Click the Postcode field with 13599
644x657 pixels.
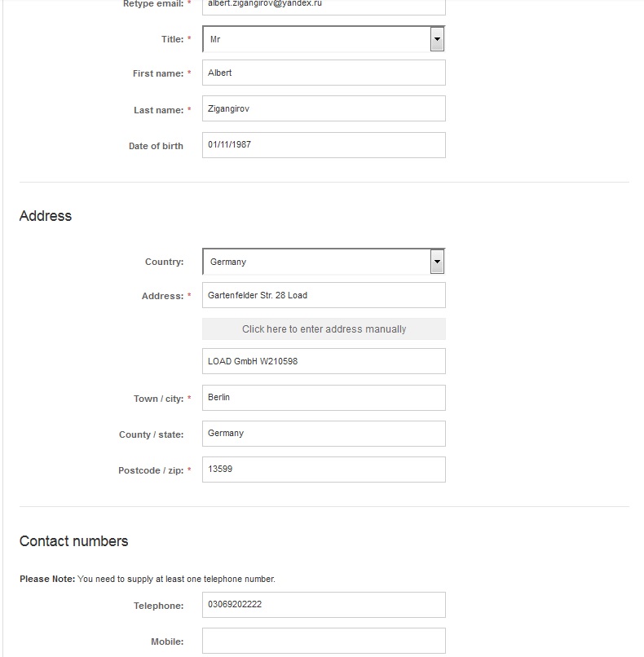tap(324, 470)
